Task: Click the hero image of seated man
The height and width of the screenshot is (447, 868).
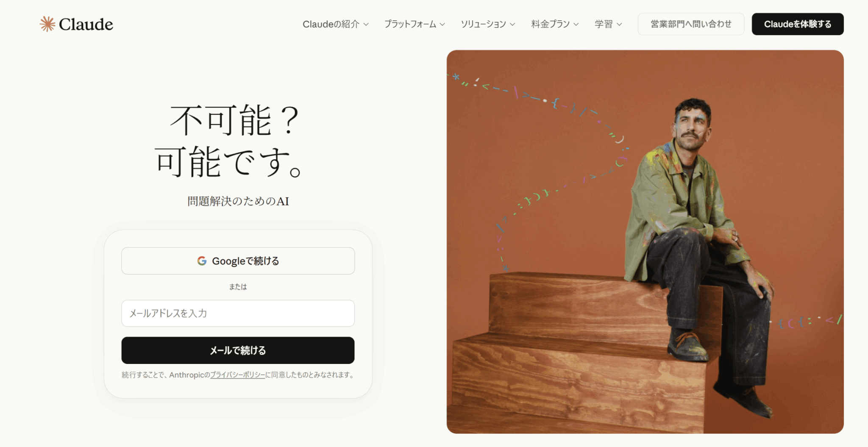Action: point(645,242)
